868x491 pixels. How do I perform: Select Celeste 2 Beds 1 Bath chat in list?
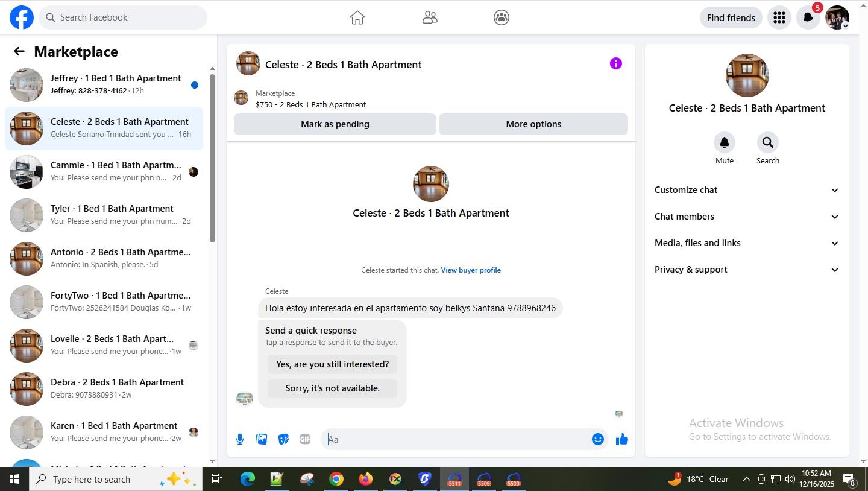pos(104,128)
